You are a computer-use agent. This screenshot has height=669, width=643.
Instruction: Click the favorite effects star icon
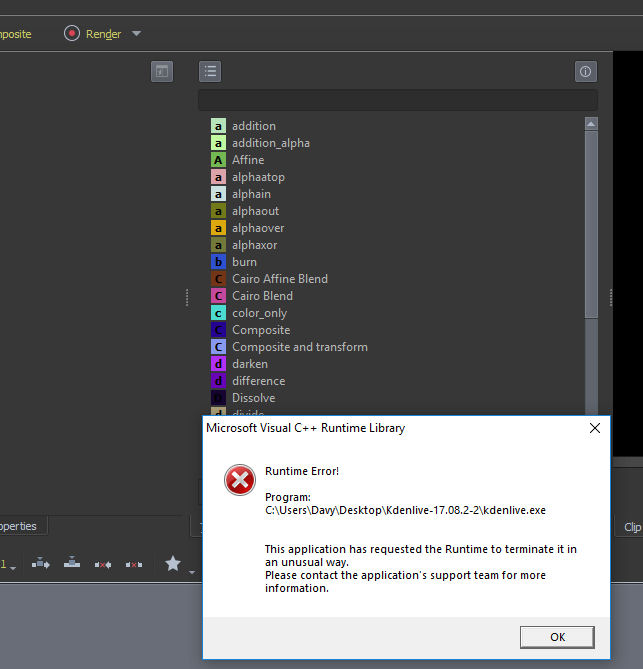[173, 564]
